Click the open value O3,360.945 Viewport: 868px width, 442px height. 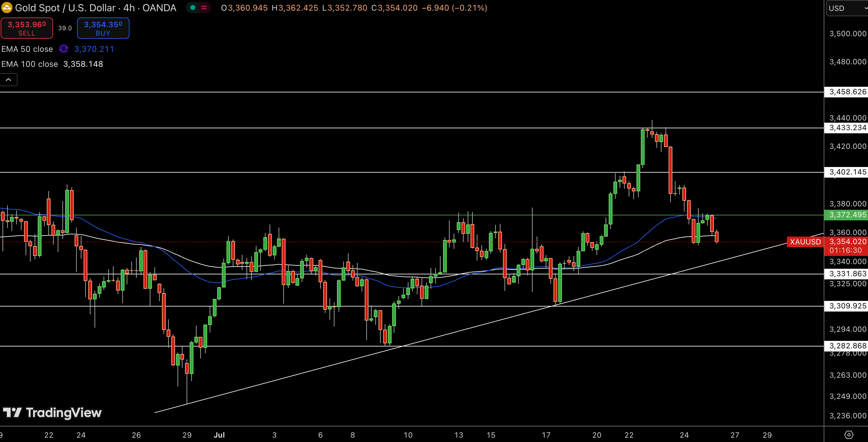click(244, 8)
